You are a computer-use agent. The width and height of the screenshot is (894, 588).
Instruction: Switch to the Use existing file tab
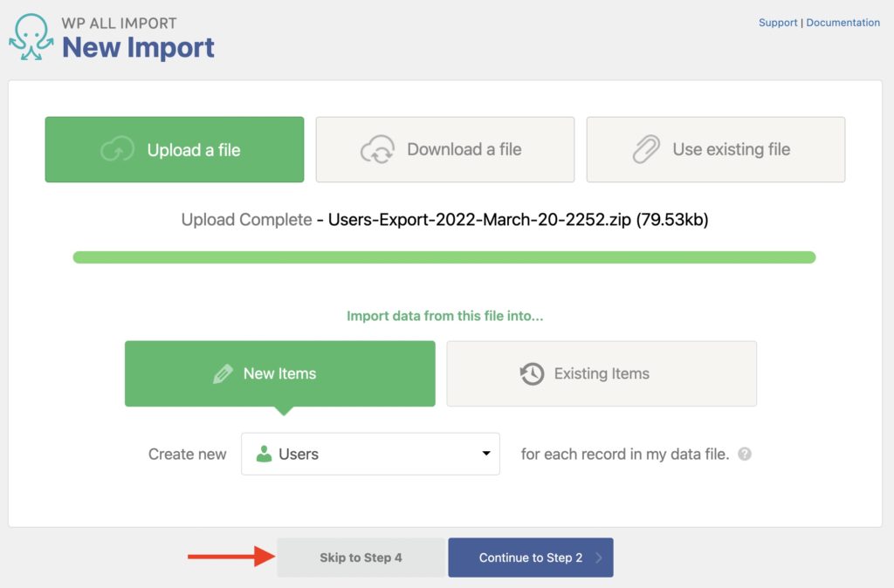click(x=715, y=149)
